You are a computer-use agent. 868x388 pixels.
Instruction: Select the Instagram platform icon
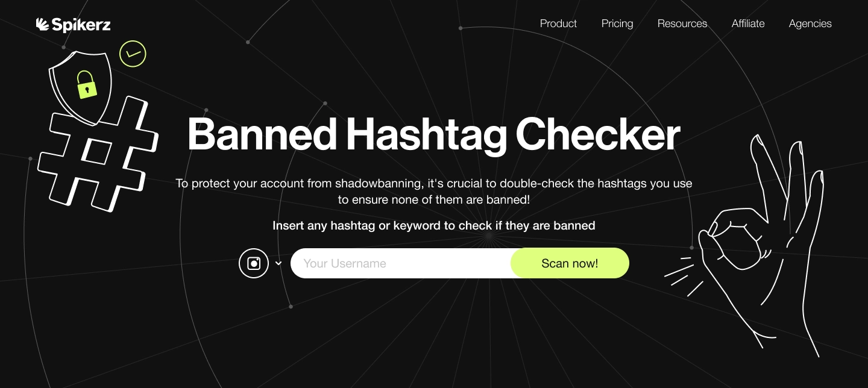point(254,263)
